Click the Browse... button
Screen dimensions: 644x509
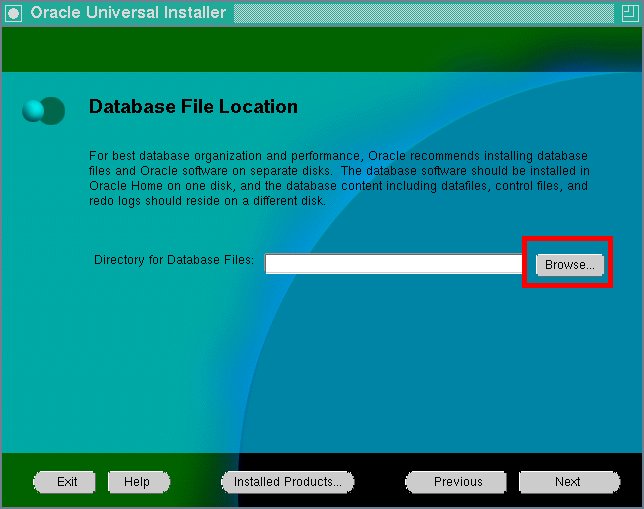click(570, 265)
